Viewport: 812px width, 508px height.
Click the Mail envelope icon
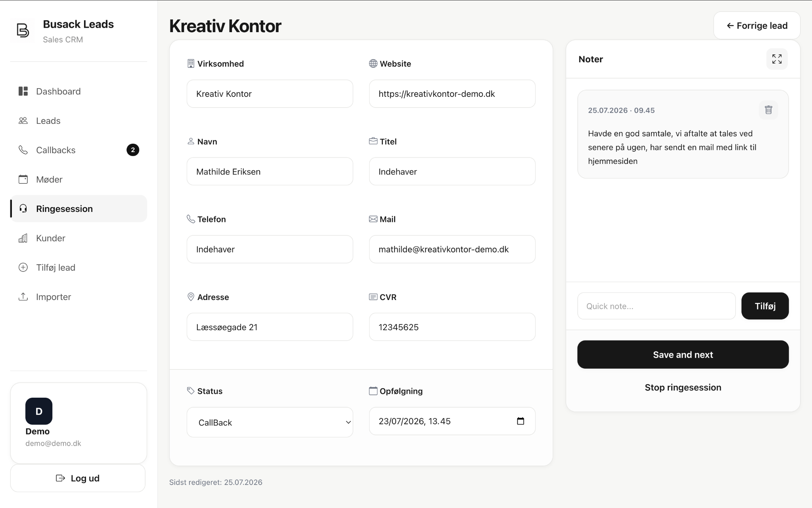coord(373,219)
